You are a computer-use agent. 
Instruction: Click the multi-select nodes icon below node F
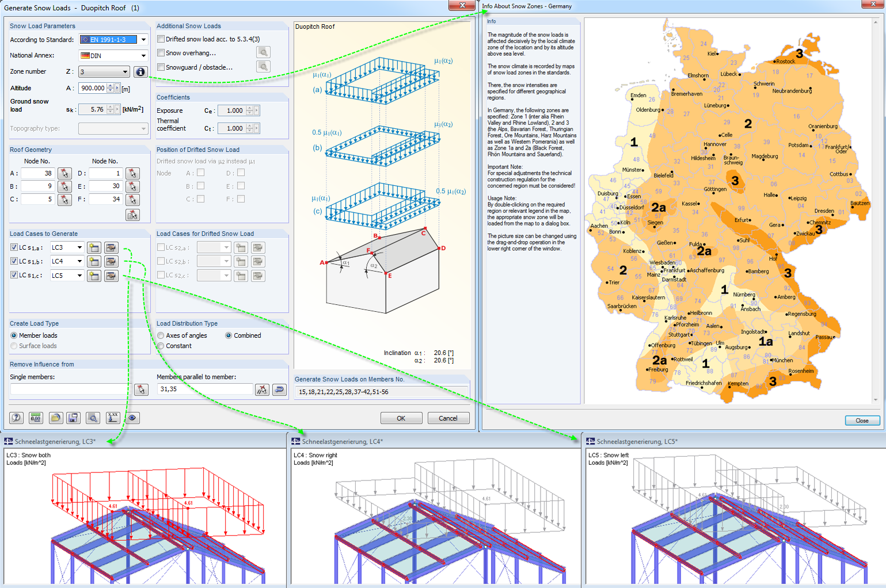click(132, 215)
